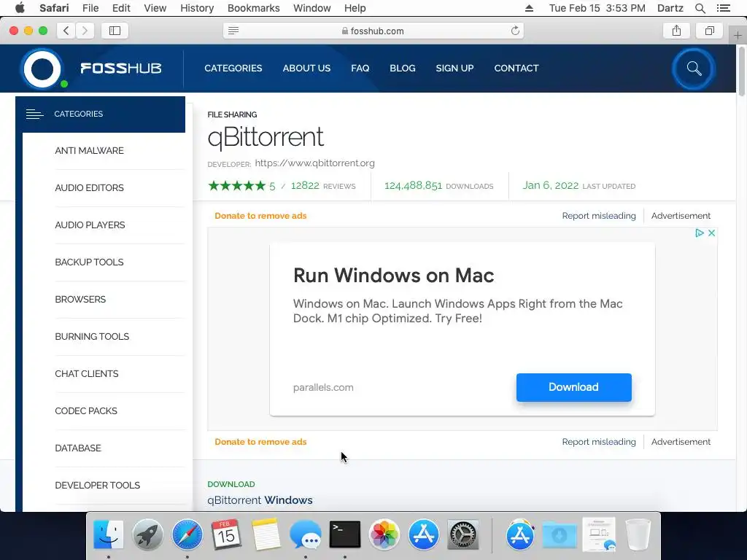The height and width of the screenshot is (560, 747).
Task: Open BURNING TOOLS category
Action: coord(92,336)
